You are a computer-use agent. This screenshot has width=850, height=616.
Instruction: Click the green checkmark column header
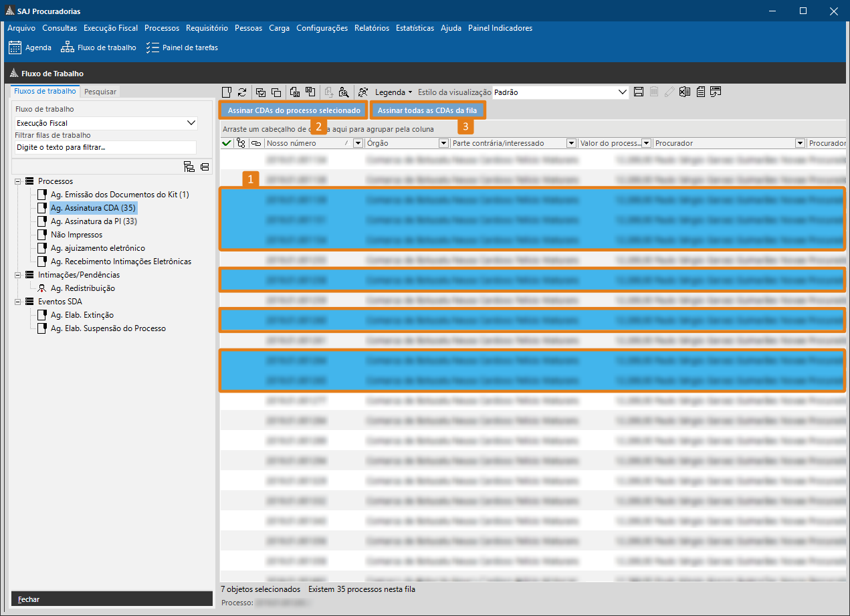[227, 143]
